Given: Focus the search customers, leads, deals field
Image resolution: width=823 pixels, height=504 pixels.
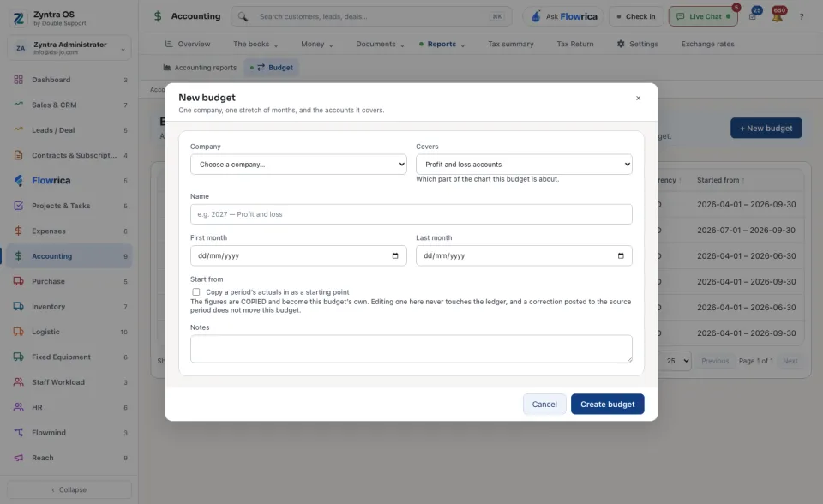Looking at the screenshot, I should click(371, 17).
